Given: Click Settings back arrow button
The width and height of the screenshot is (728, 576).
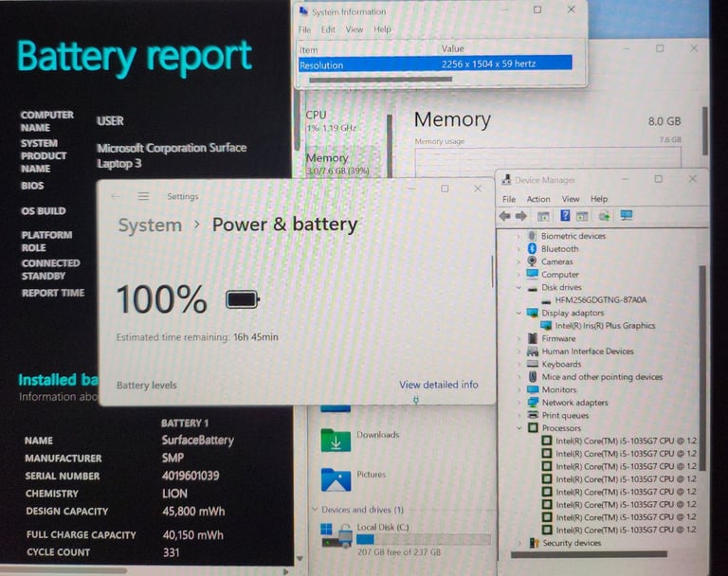Looking at the screenshot, I should (116, 196).
